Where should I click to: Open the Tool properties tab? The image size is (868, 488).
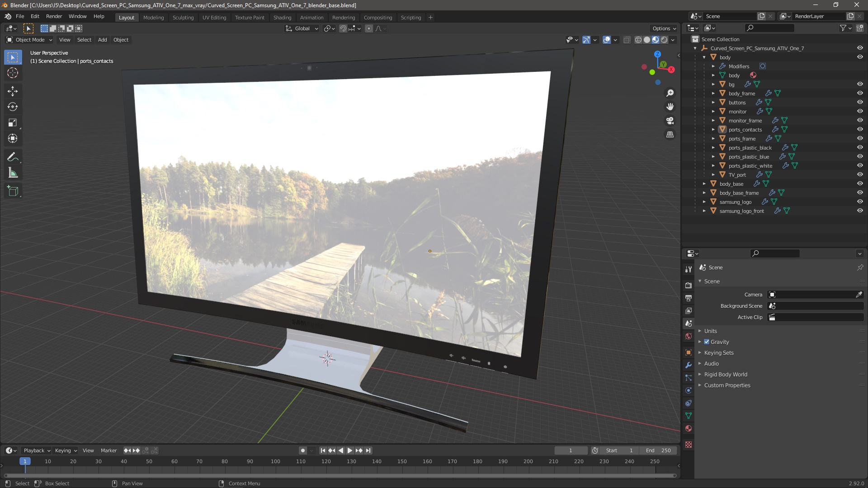pos(689,269)
